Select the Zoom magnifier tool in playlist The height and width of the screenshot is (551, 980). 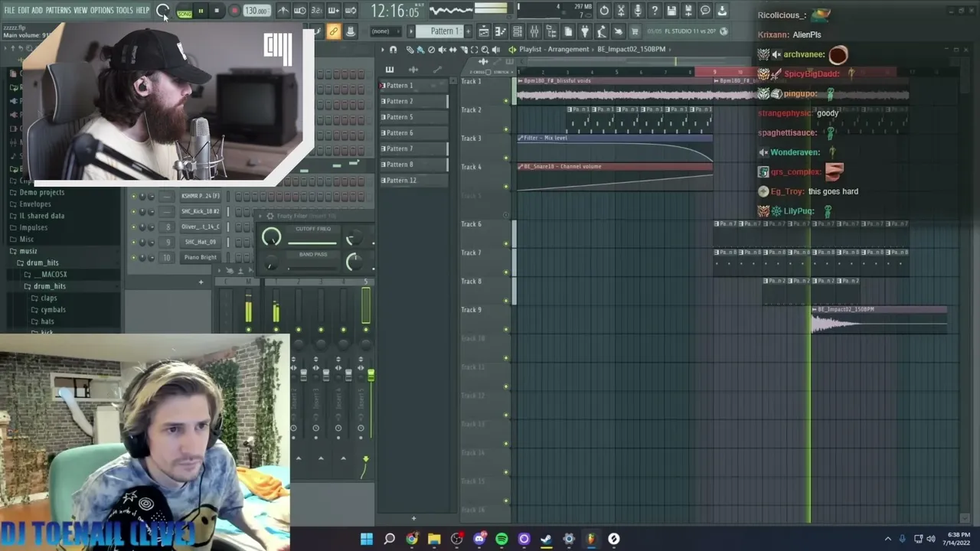(485, 50)
